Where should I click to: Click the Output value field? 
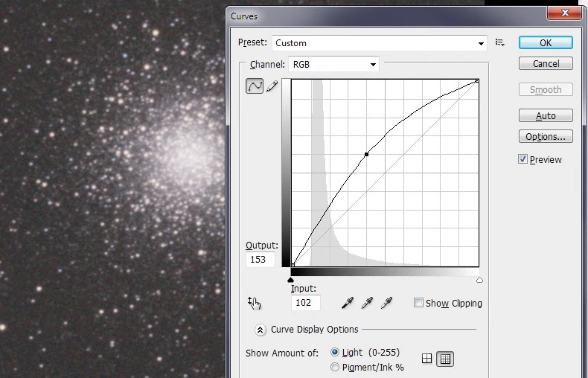[261, 260]
